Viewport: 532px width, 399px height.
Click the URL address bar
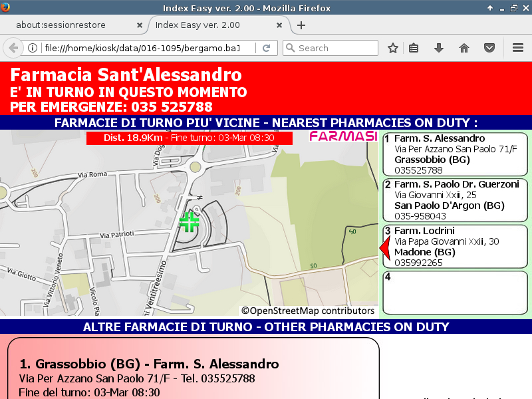(140, 48)
